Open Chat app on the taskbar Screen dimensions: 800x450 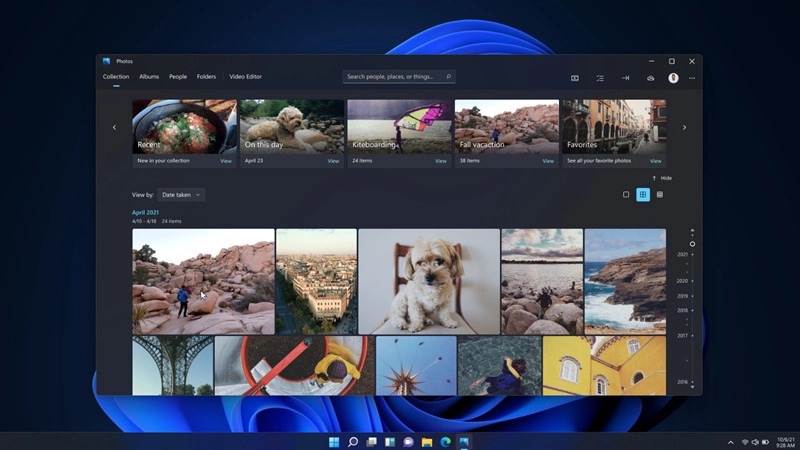[408, 442]
